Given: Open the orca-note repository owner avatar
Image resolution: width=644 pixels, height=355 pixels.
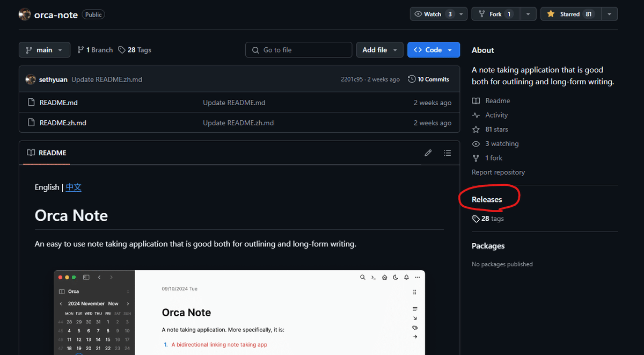Looking at the screenshot, I should click(25, 15).
